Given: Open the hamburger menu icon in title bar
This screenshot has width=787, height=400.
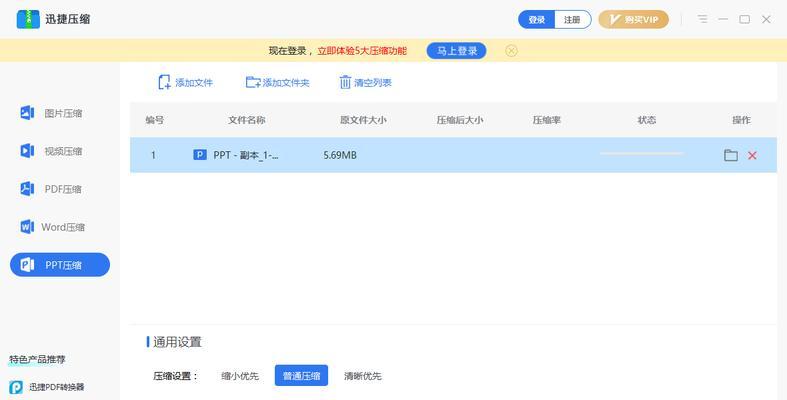Looking at the screenshot, I should pyautogui.click(x=702, y=19).
